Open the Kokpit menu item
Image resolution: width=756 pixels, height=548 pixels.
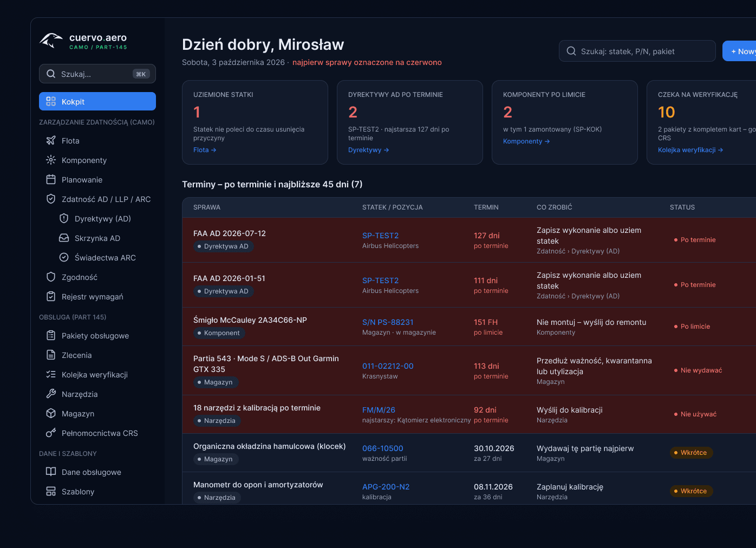97,101
